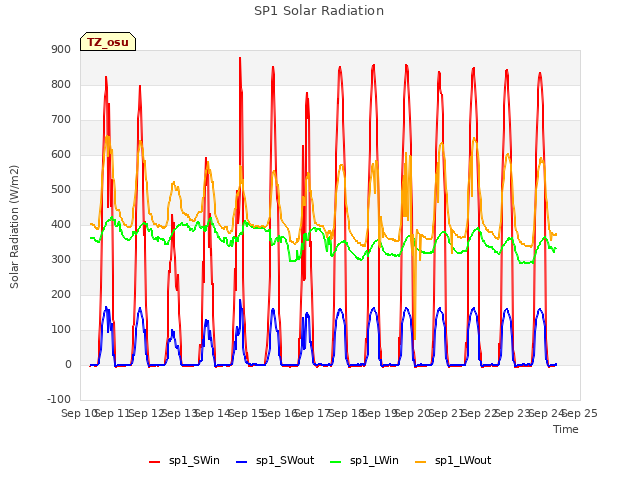
Task: Click the -100 y-axis tick label
Action: [59, 399]
